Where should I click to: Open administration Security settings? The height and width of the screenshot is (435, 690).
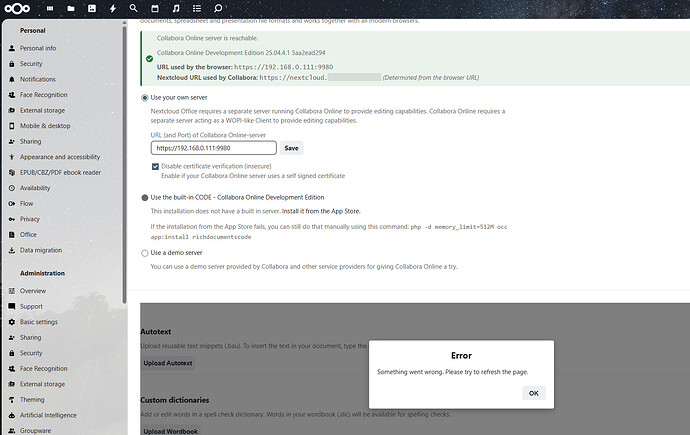coord(31,353)
